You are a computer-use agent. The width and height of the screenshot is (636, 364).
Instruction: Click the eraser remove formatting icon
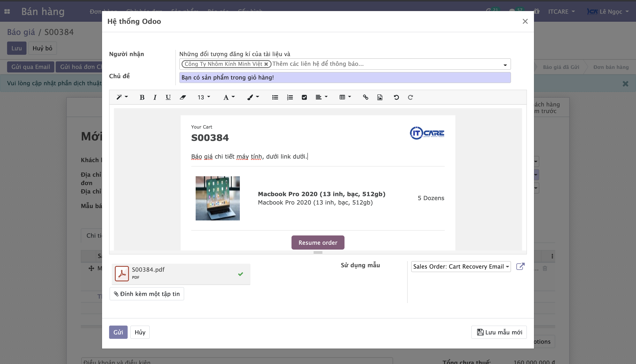click(x=183, y=97)
